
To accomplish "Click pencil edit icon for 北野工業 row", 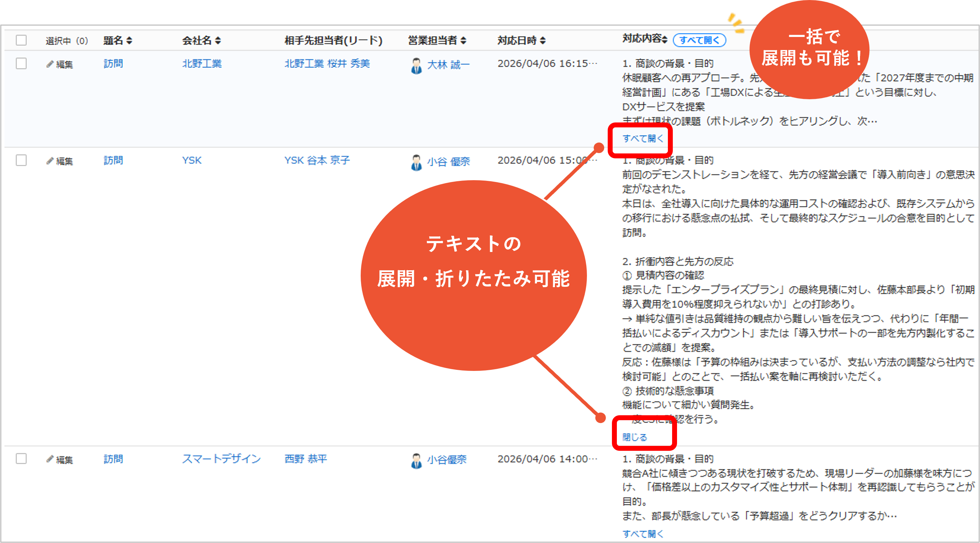I will click(x=50, y=64).
